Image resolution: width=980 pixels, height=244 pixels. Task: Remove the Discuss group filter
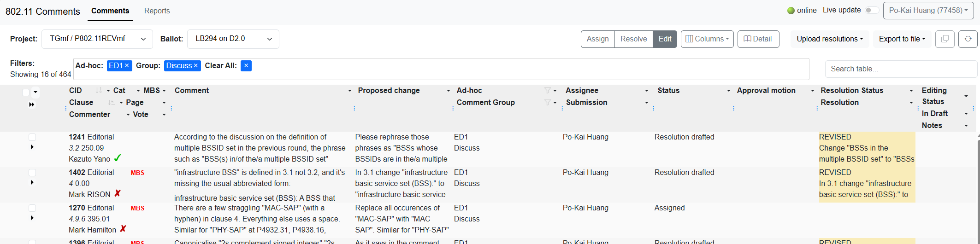tap(196, 66)
